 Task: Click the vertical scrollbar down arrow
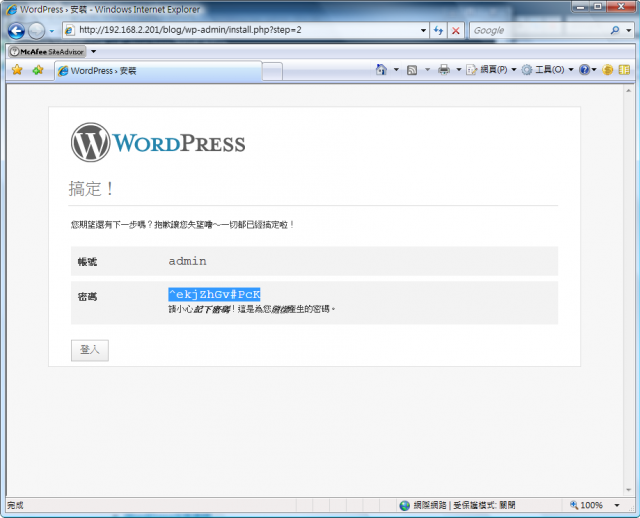(629, 490)
